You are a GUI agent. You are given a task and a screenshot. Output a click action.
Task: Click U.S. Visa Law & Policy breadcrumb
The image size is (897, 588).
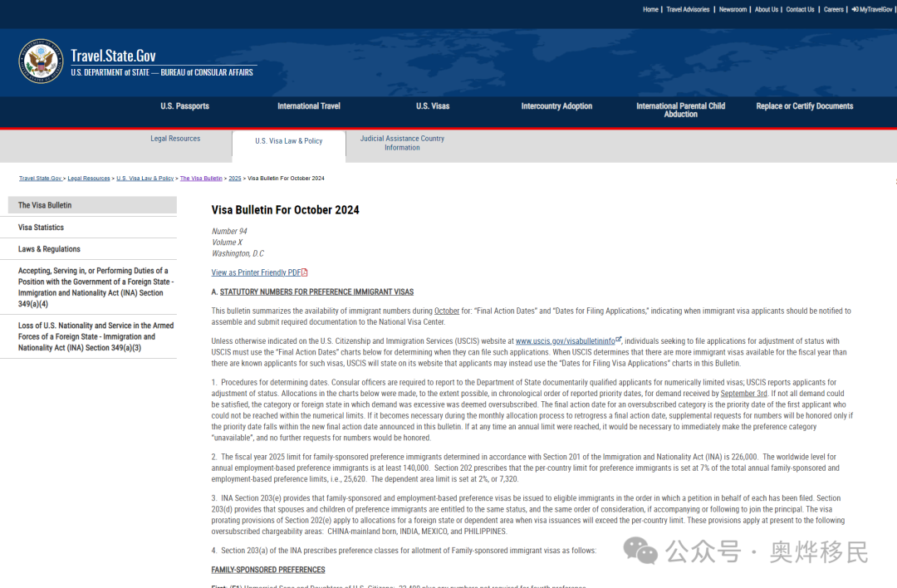point(145,179)
